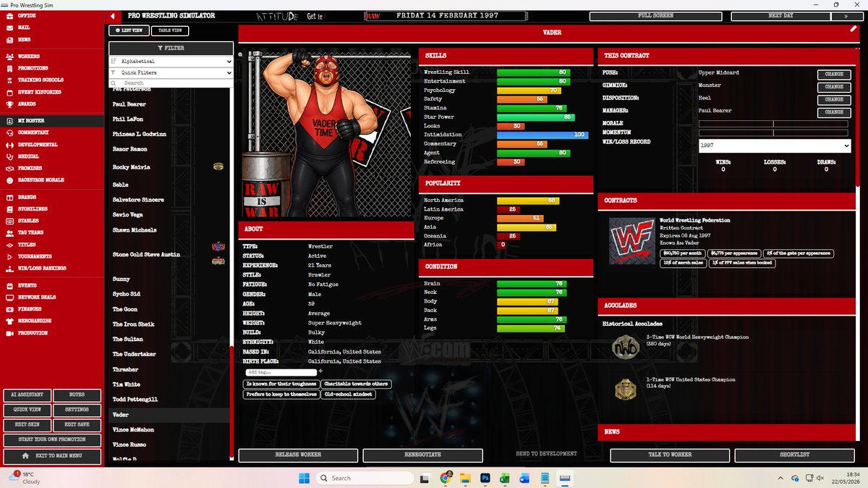Collapse the sidebar using the left arrow
This screenshot has width=868, height=488.
(x=113, y=16)
